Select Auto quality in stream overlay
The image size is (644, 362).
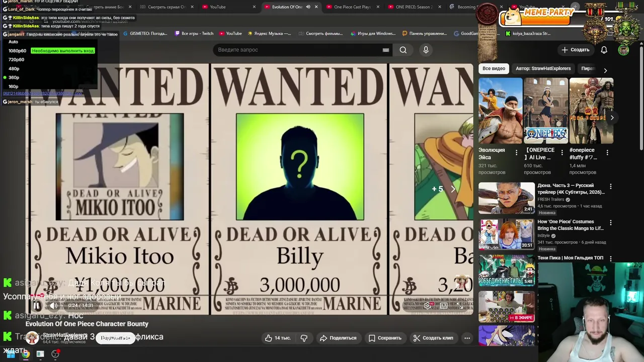click(13, 42)
